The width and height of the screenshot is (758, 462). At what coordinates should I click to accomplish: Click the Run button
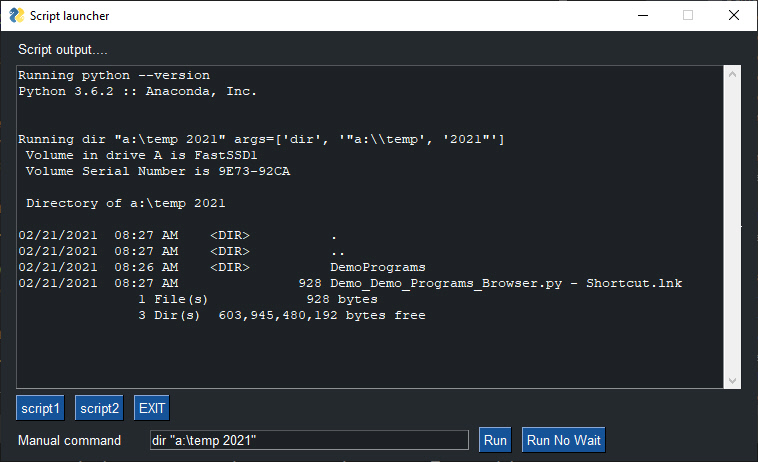(x=495, y=440)
